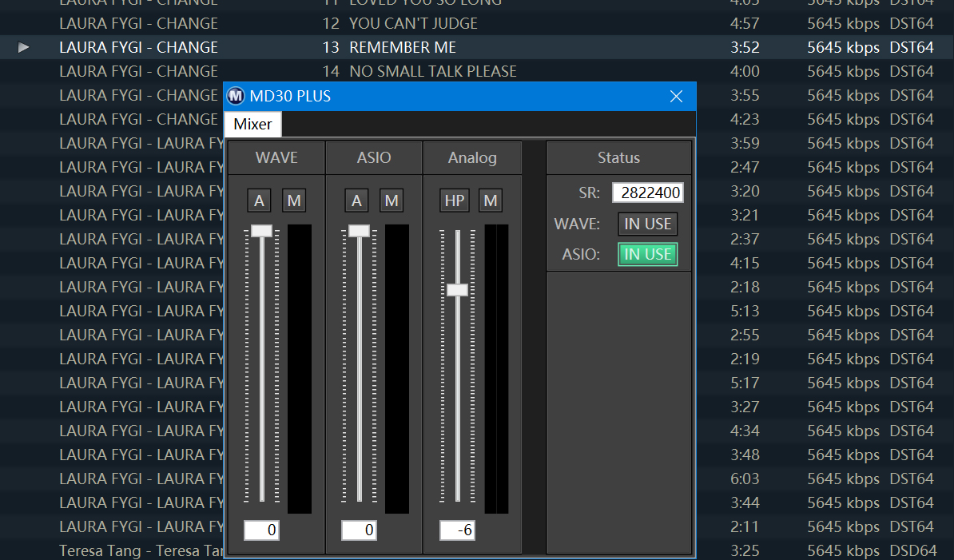
Task: Toggle HP on the Analog channel
Action: (x=455, y=201)
